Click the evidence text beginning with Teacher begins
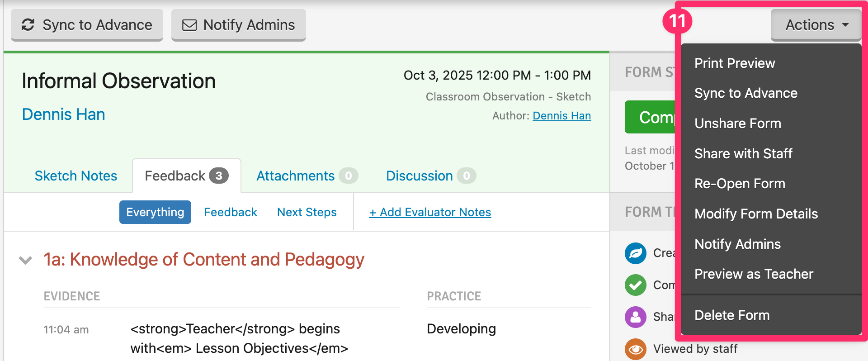 239,339
